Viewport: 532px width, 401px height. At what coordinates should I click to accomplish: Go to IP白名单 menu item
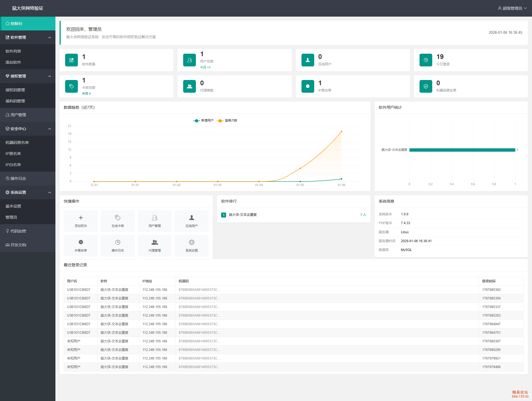click(x=13, y=165)
